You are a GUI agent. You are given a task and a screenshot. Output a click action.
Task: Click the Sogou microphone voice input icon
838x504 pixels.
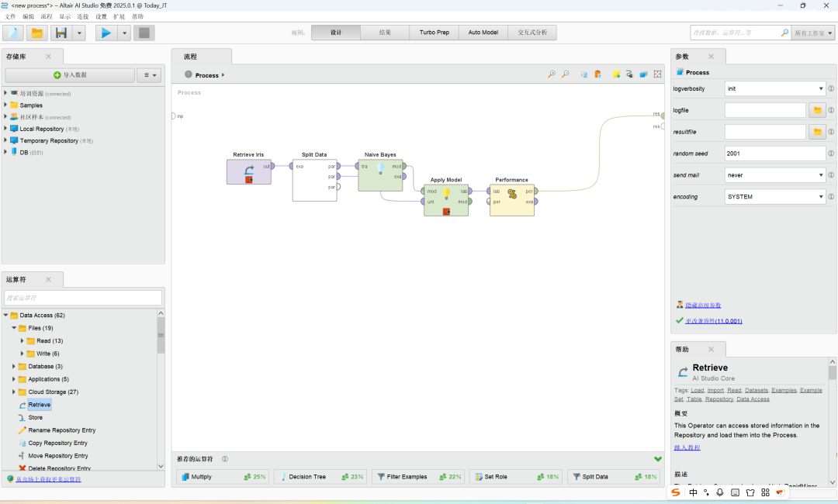(x=720, y=492)
